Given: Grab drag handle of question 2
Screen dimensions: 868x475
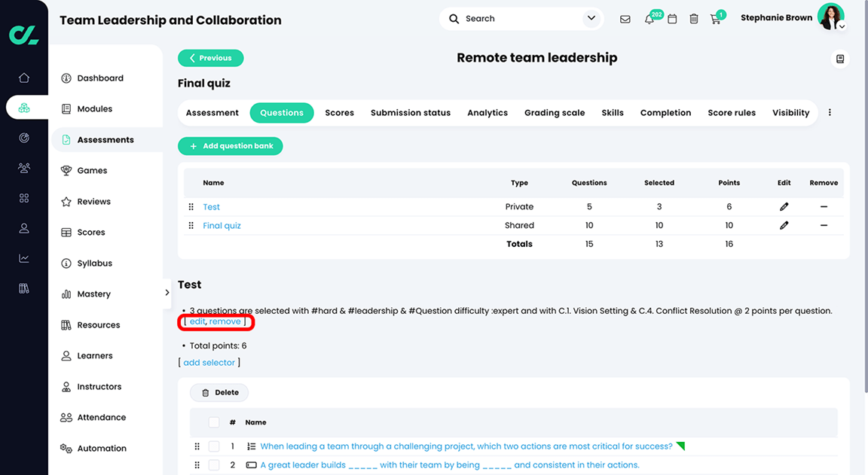Looking at the screenshot, I should point(197,465).
